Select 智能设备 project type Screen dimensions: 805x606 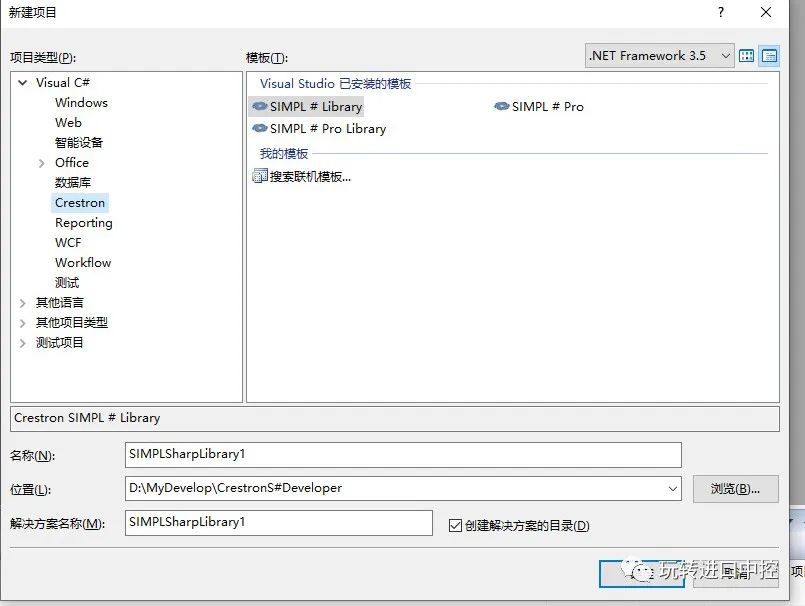click(79, 142)
